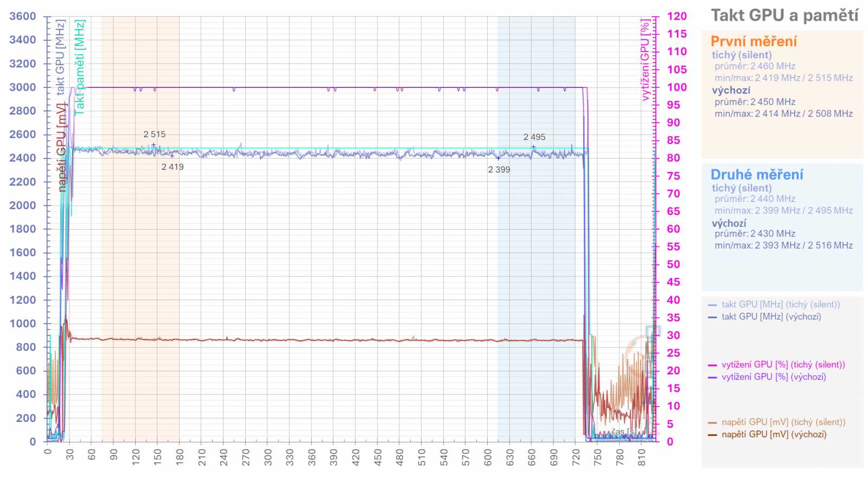Screen dimensions: 868x488
Task: Click 'tichý (silent)' under První měření
Action: [x=742, y=55]
